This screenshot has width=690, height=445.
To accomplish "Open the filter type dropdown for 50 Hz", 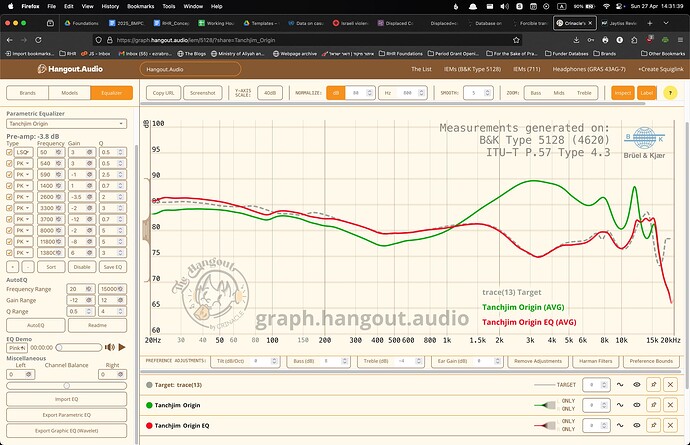I will (23, 152).
